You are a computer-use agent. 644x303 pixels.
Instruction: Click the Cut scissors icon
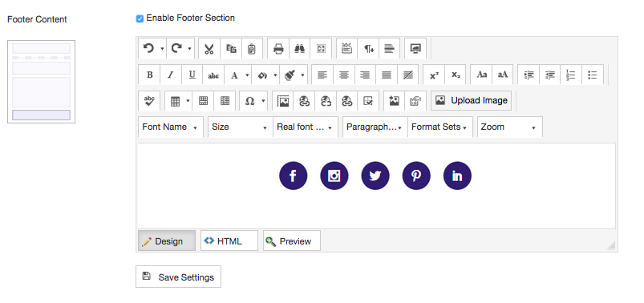point(209,49)
